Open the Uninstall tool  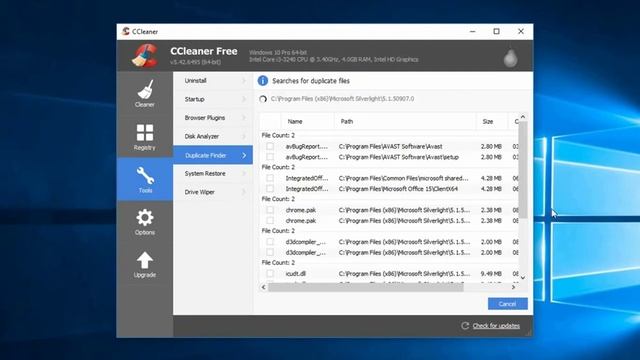point(213,81)
